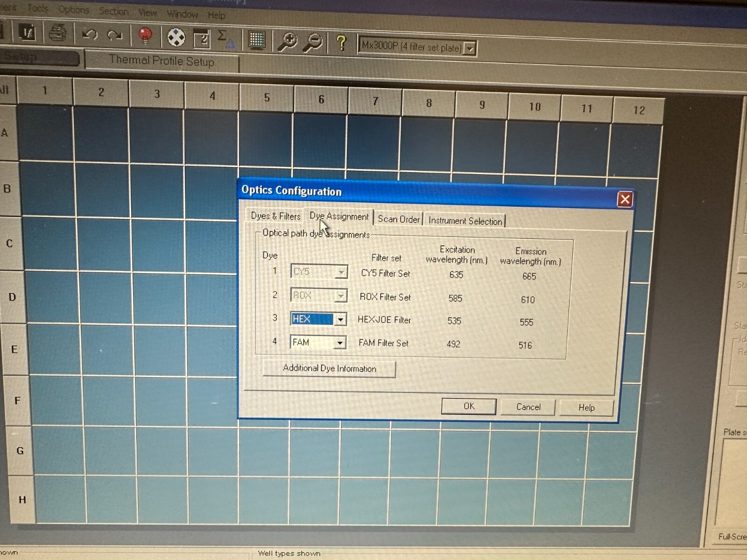Click the ROX Filter Set label
Screen dimensions: 747x560
(x=385, y=297)
